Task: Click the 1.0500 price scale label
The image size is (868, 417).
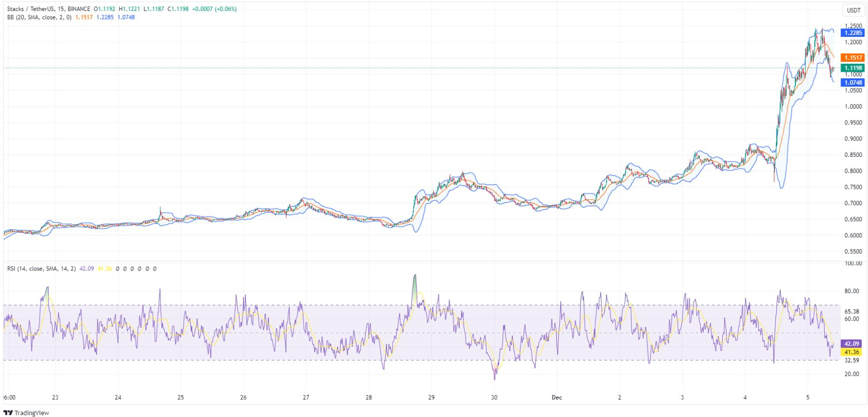Action: 853,91
